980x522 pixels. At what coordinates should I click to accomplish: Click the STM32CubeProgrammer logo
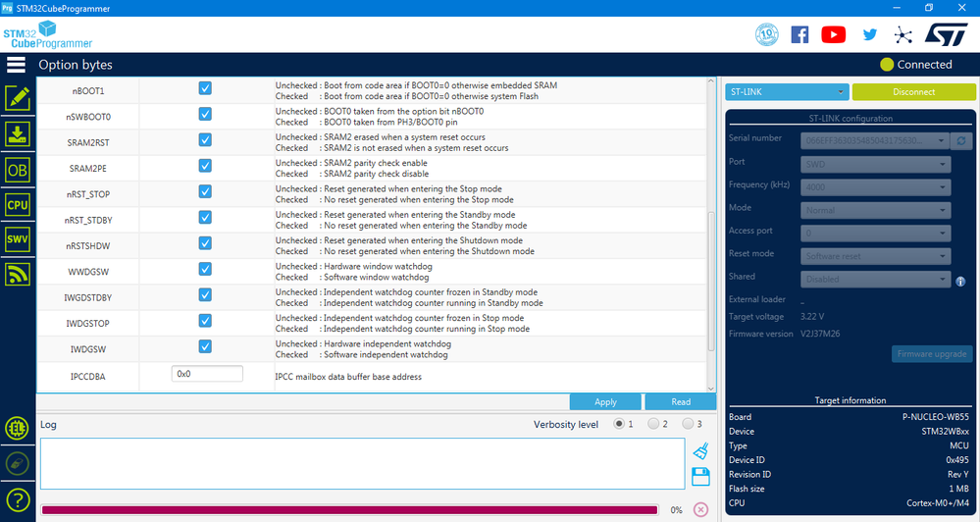tap(47, 34)
